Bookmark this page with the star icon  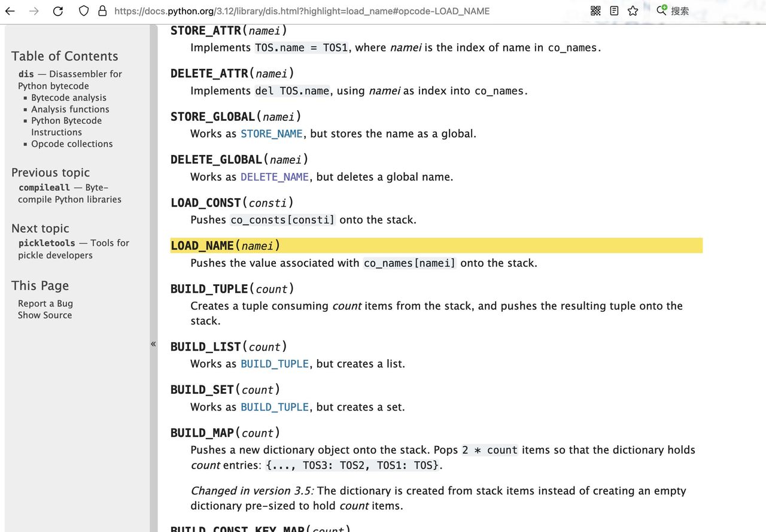pos(633,10)
